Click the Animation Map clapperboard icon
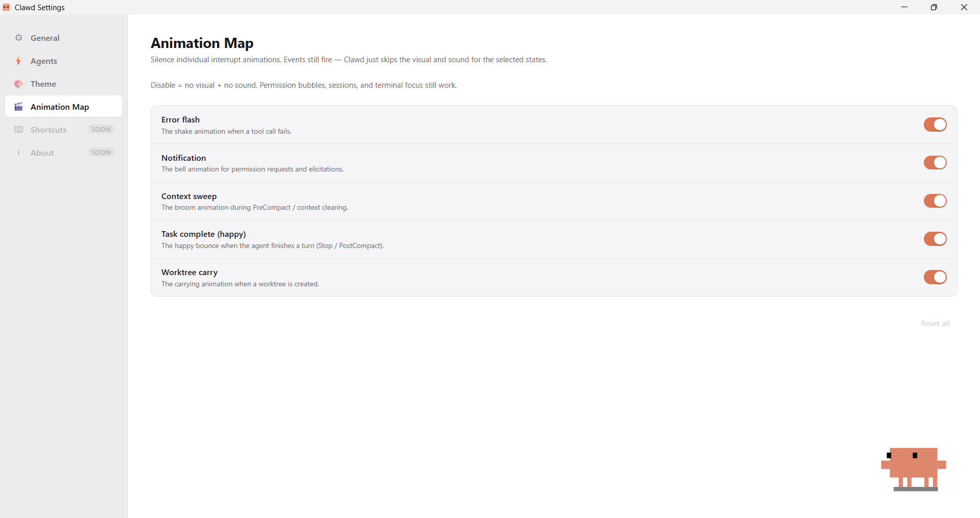This screenshot has height=518, width=980. tap(19, 107)
